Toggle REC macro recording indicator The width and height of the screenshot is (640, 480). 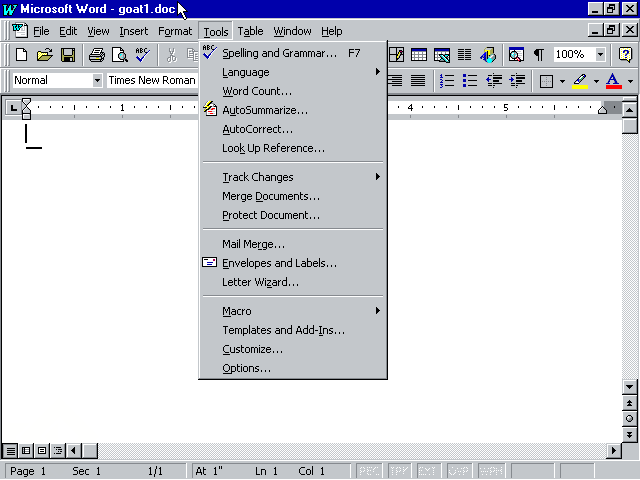coord(369,471)
